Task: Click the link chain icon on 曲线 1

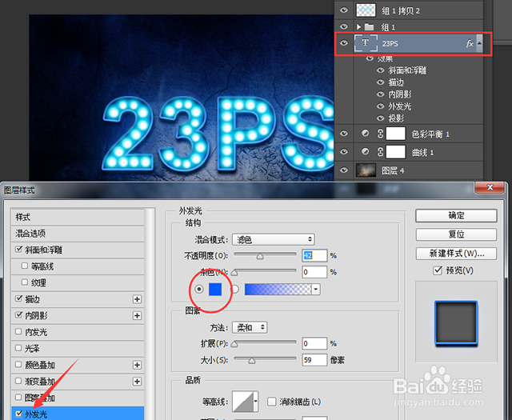Action: pyautogui.click(x=381, y=152)
